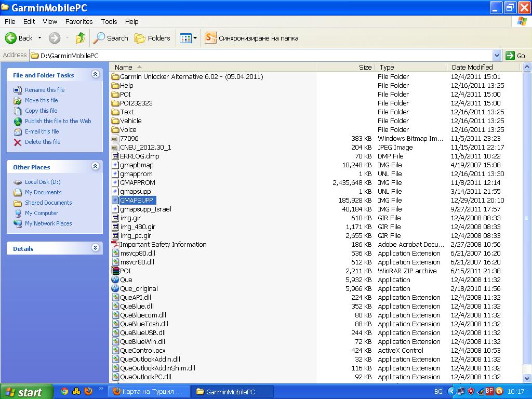Viewport: 532px width, 399px height.
Task: Click Rename this file link
Action: (x=45, y=90)
